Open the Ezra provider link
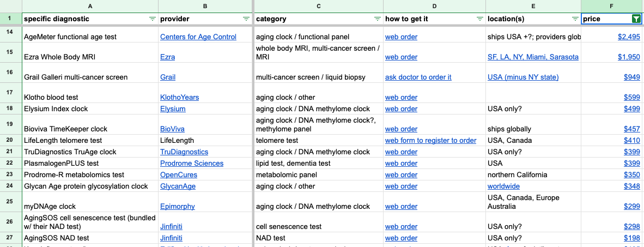Viewport: 644px width, 247px height. point(168,57)
